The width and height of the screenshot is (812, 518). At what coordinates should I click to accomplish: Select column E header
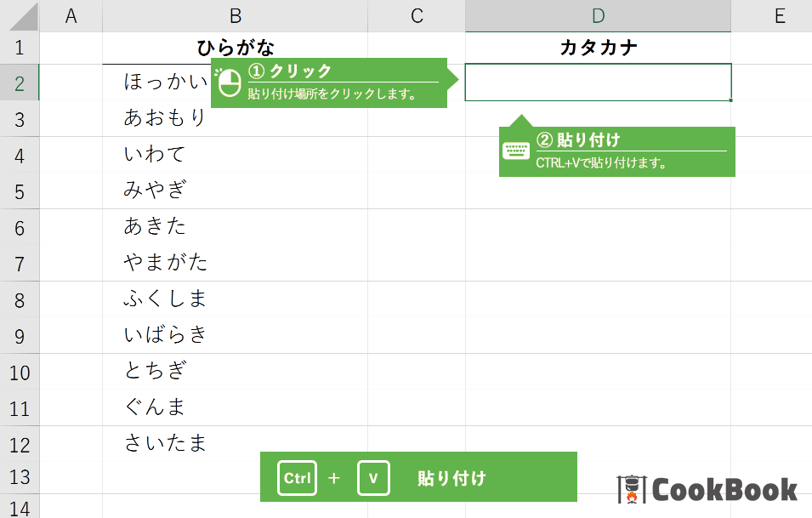[x=771, y=15]
